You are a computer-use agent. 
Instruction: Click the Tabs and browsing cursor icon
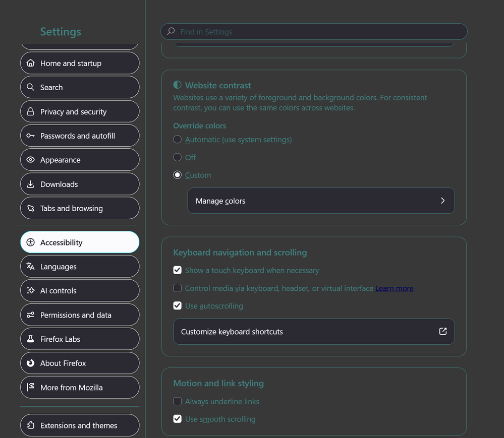31,208
